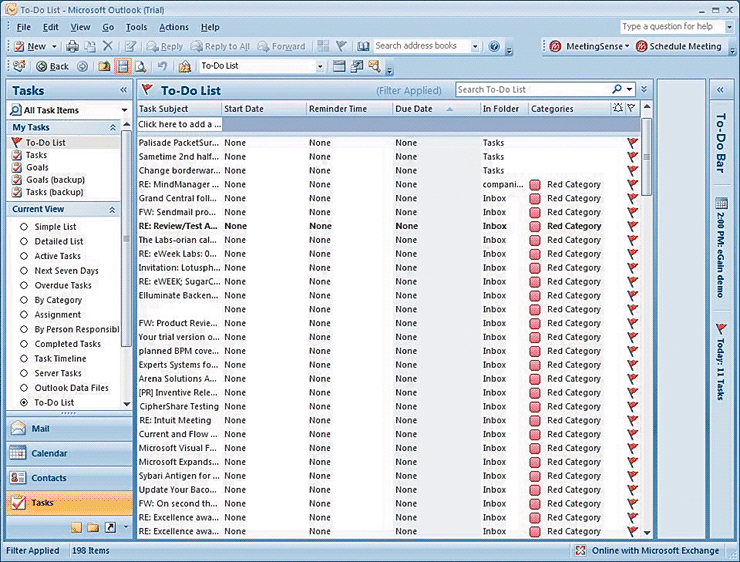Switch to the Calendar module

(69, 453)
